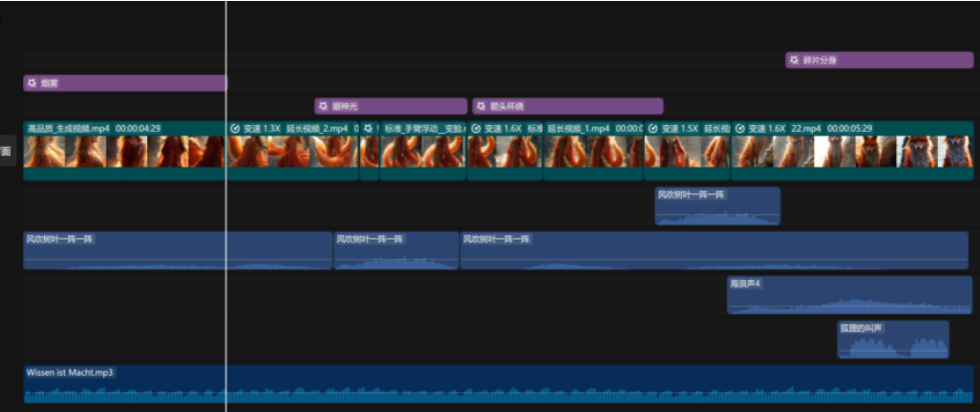Click the effect icon on the 眼神光 clip
The image size is (980, 412).
pyautogui.click(x=323, y=106)
